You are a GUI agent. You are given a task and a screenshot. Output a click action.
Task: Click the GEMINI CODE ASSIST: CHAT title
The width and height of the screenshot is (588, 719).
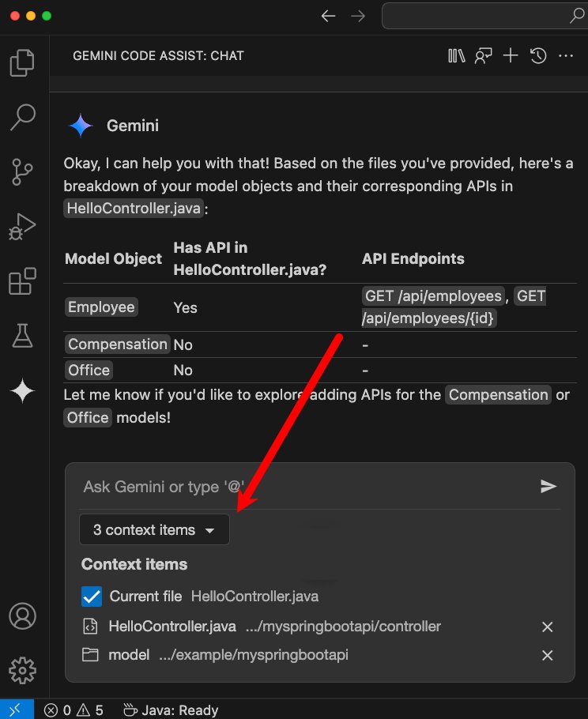click(x=158, y=56)
